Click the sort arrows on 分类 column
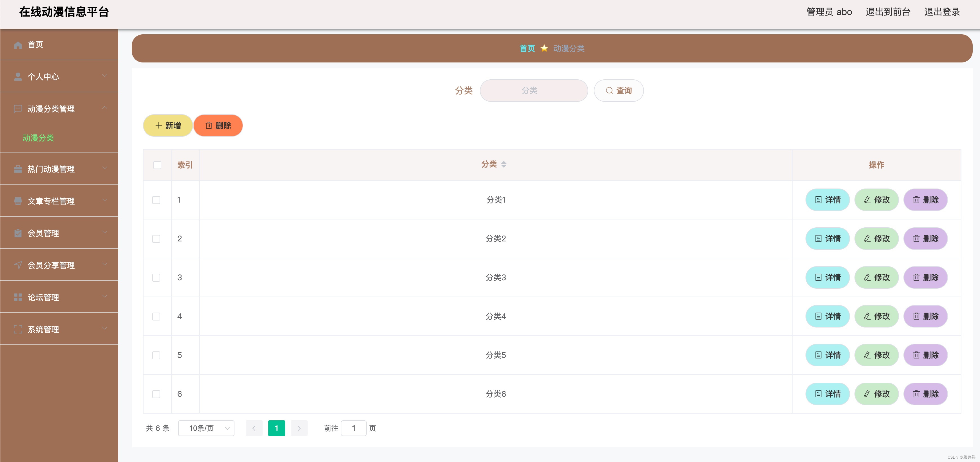 [x=503, y=164]
